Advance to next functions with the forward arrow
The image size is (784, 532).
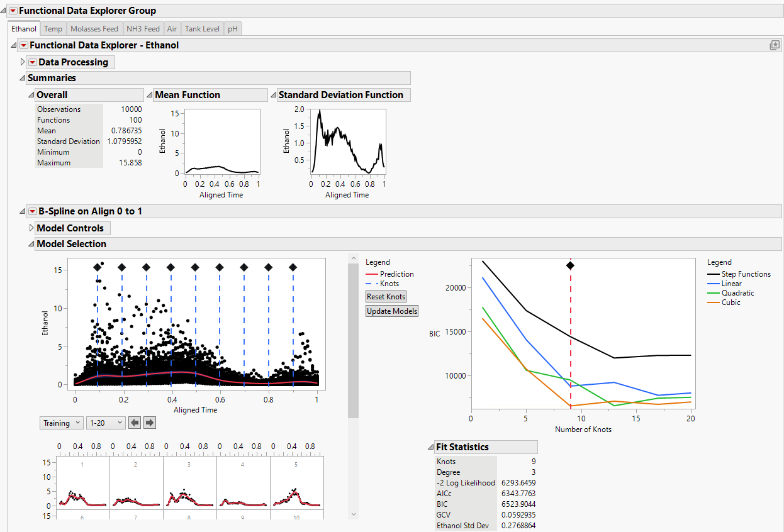tap(149, 423)
